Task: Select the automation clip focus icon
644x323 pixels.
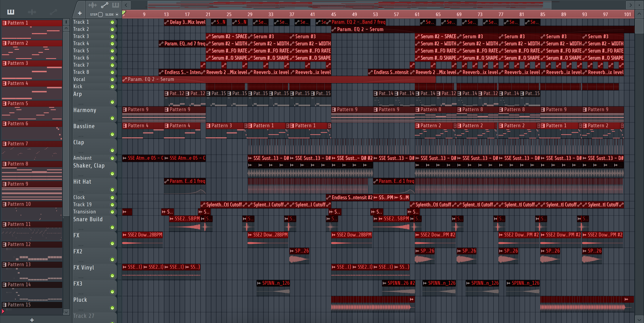Action: click(x=104, y=5)
